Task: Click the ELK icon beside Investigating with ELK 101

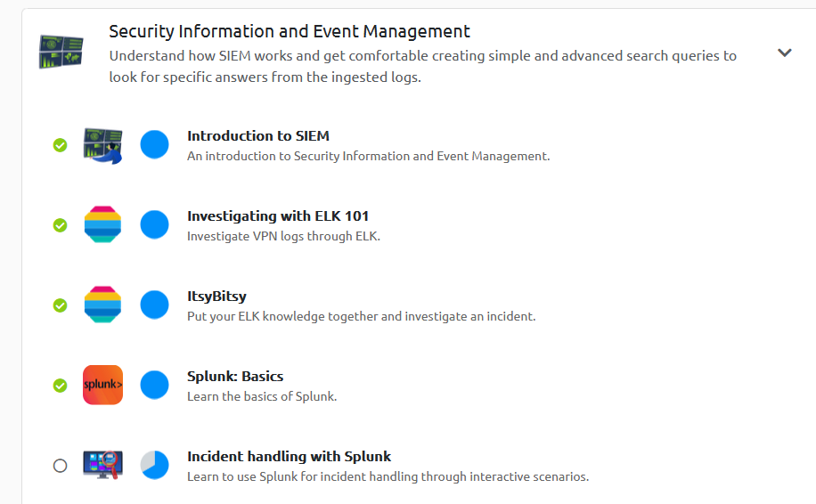Action: click(103, 224)
